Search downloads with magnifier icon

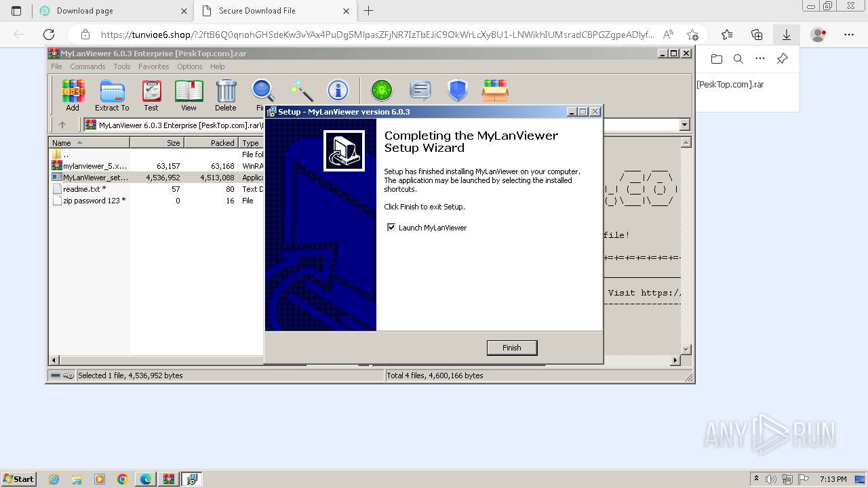tap(738, 59)
